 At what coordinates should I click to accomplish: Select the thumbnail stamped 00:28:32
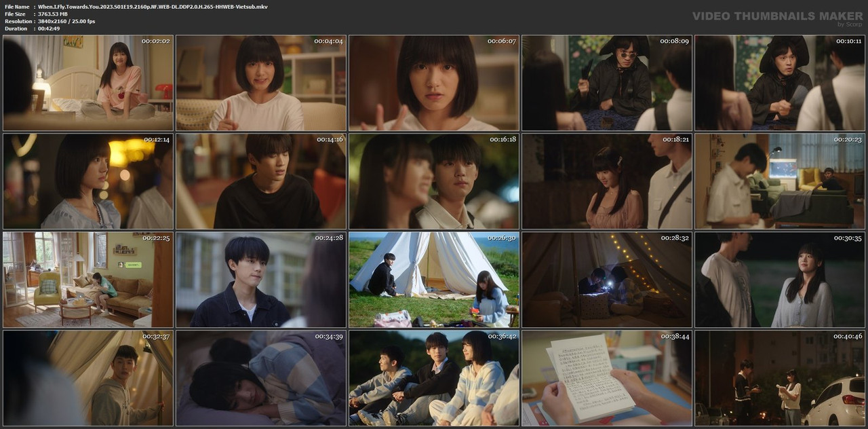click(x=607, y=280)
